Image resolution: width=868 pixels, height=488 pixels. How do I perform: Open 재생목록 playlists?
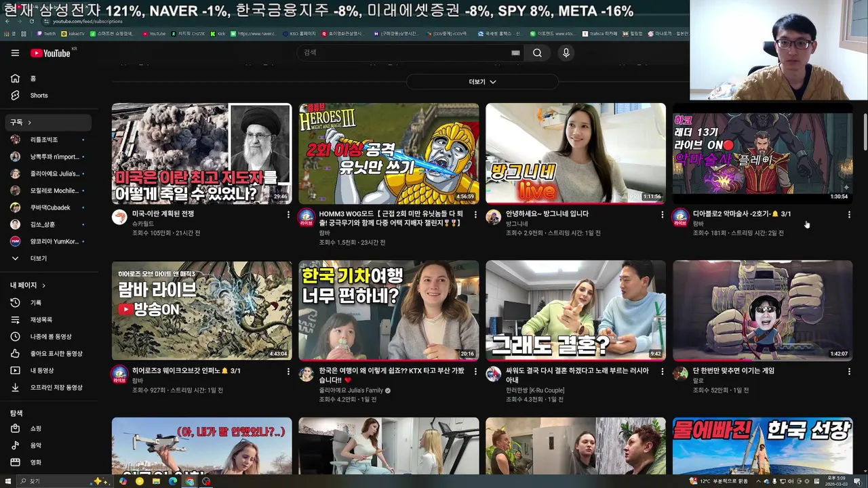pyautogui.click(x=47, y=320)
